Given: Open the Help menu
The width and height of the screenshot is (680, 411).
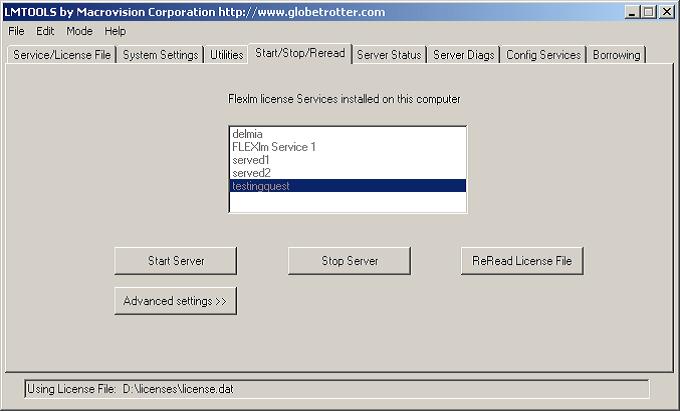Looking at the screenshot, I should [115, 31].
